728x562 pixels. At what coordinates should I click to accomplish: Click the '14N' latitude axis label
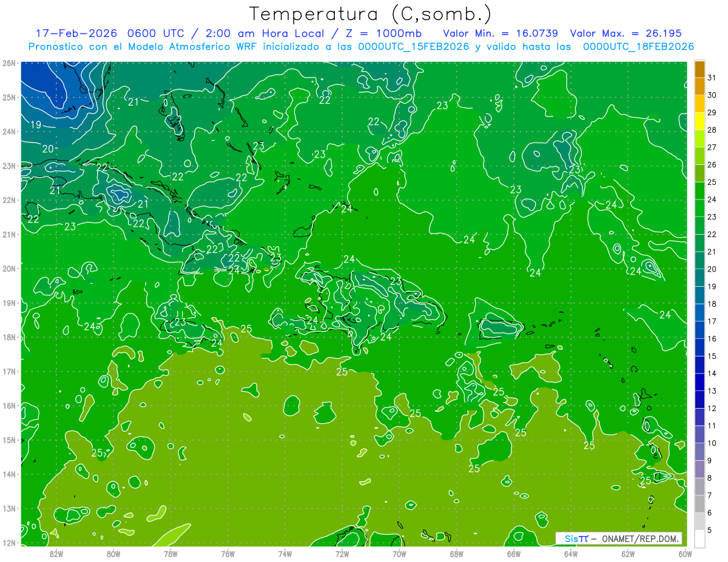8,474
